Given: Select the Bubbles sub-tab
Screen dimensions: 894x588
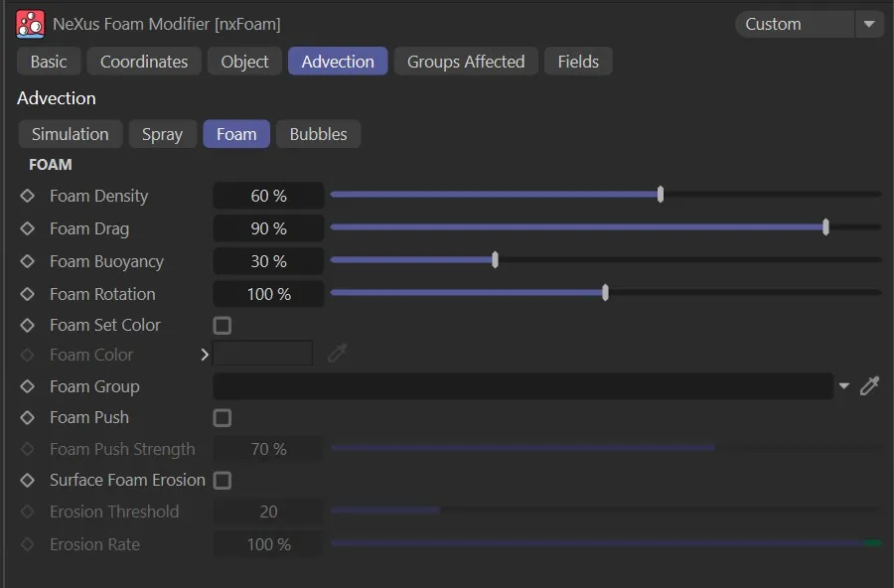Looking at the screenshot, I should pos(318,134).
